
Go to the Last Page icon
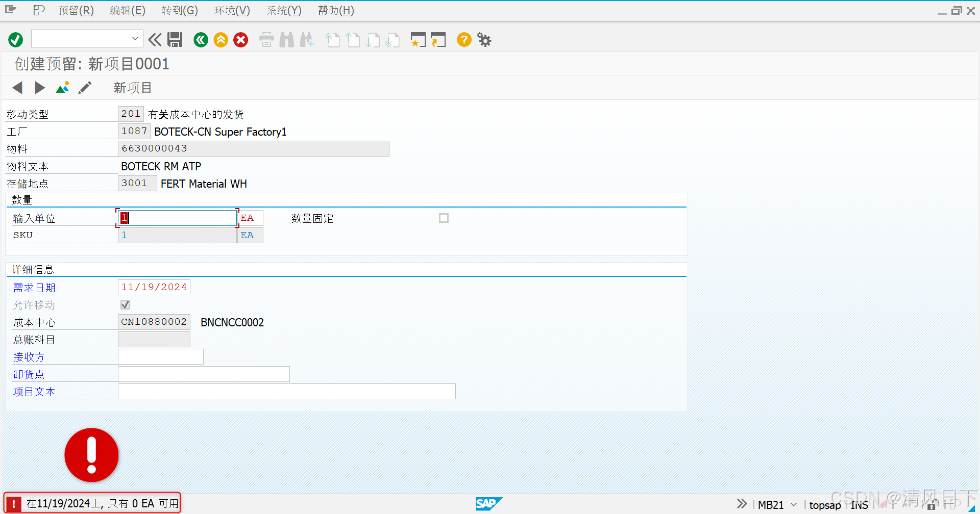tap(393, 40)
